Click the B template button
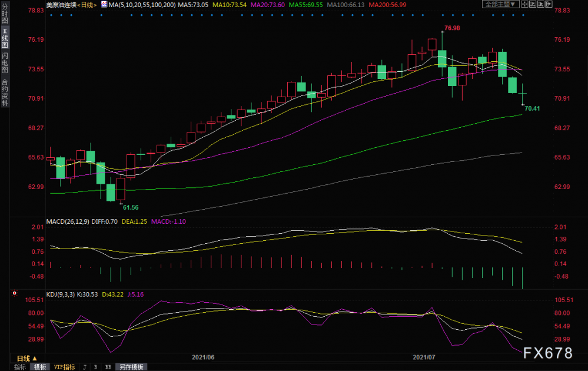 click(96, 367)
